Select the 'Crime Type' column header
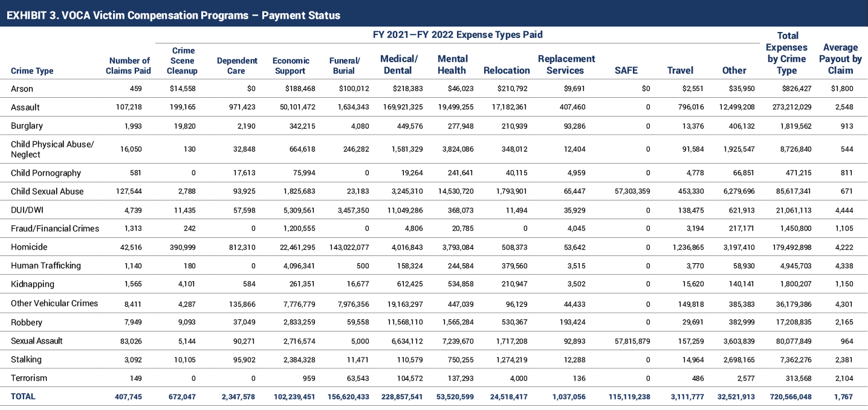This screenshot has width=868, height=410. [32, 71]
